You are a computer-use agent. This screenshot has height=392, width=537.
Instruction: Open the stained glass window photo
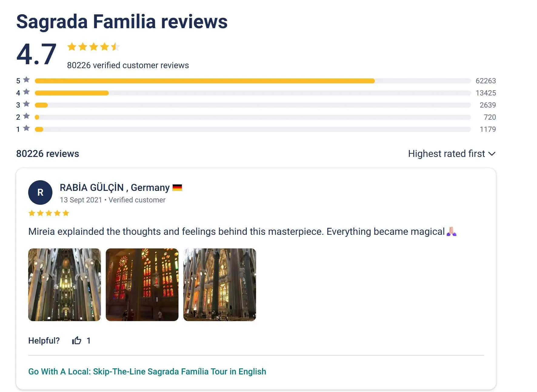pyautogui.click(x=142, y=285)
